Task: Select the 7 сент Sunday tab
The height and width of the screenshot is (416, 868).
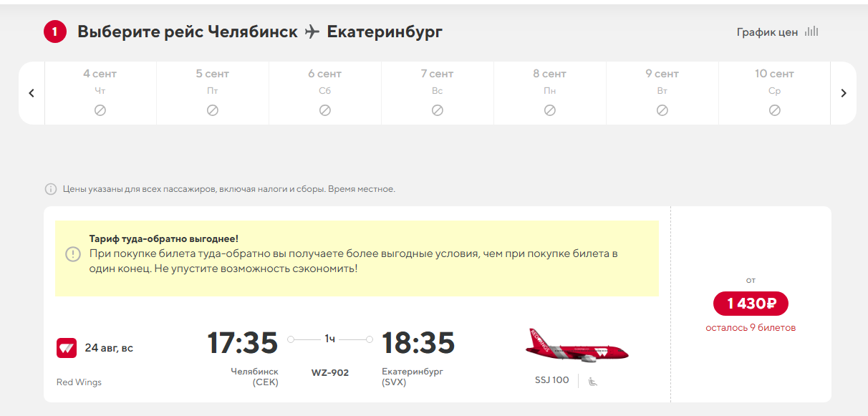Action: click(438, 93)
